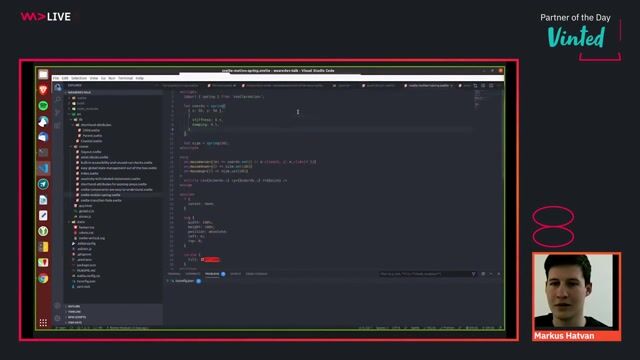Switch to Visual Studio Code in the dock
Image resolution: width=640 pixels, height=360 pixels.
(x=43, y=168)
